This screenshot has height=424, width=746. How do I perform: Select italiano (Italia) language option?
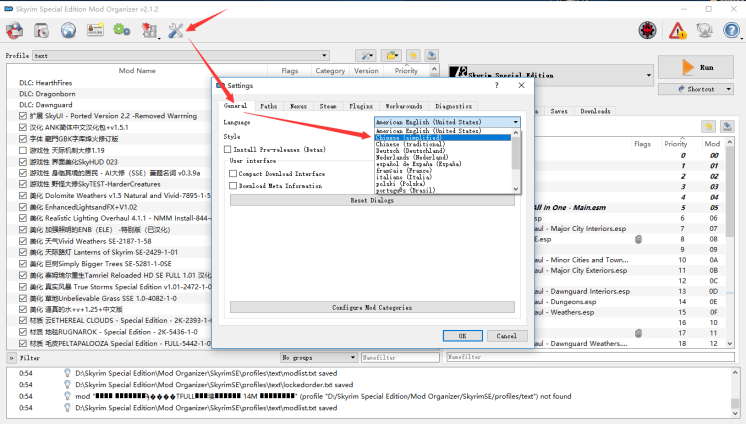pos(443,177)
